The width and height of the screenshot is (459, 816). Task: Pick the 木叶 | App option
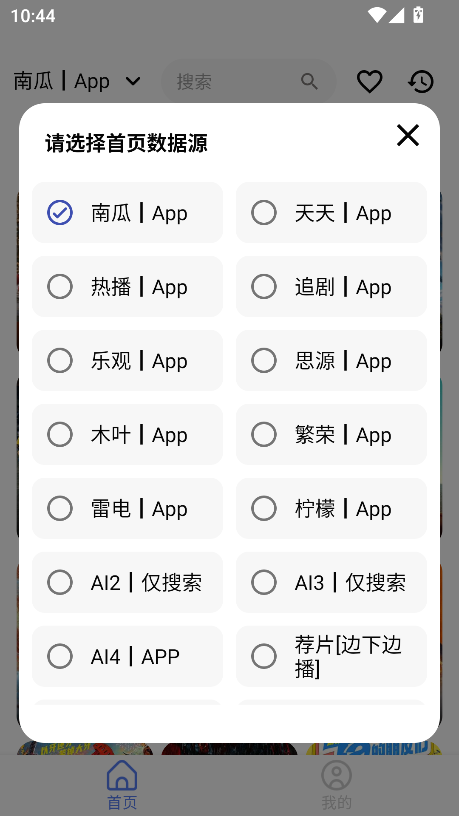[128, 434]
